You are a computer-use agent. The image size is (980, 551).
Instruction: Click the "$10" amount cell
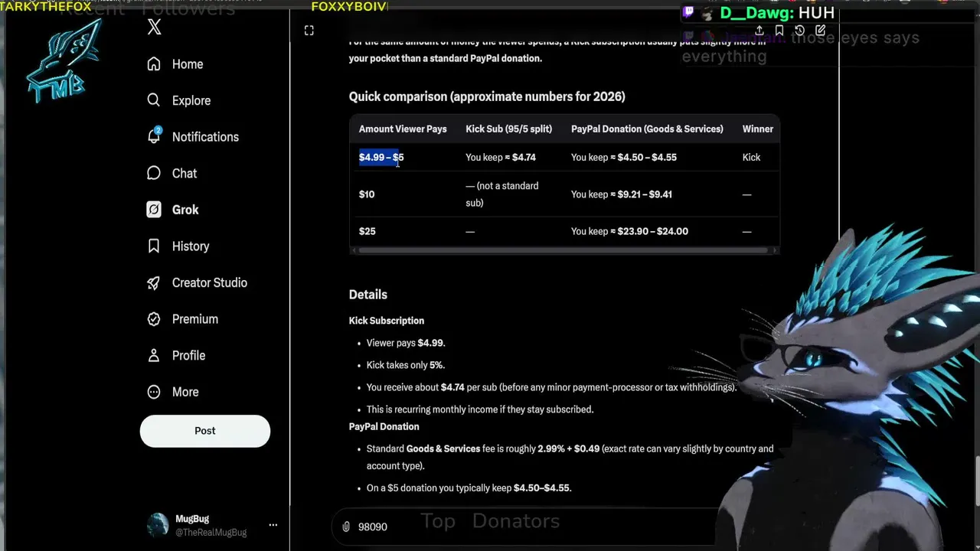pos(367,194)
